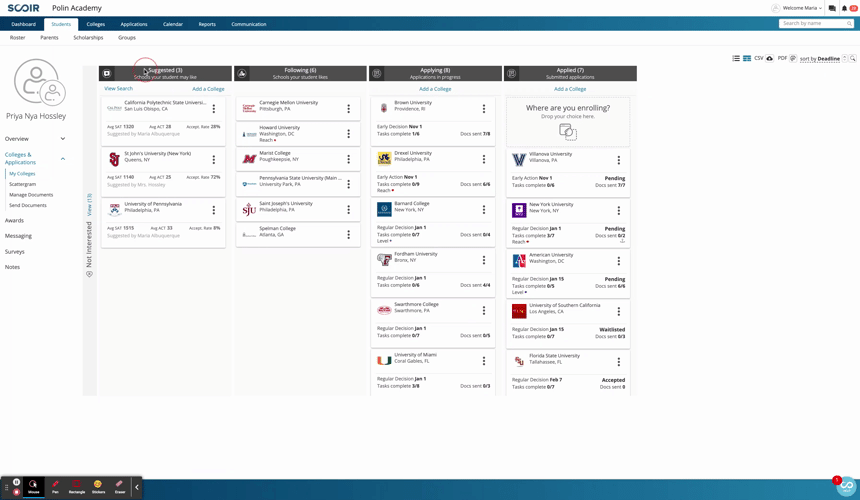Open the messages chat icon in header
860x500 pixels.
click(x=832, y=8)
